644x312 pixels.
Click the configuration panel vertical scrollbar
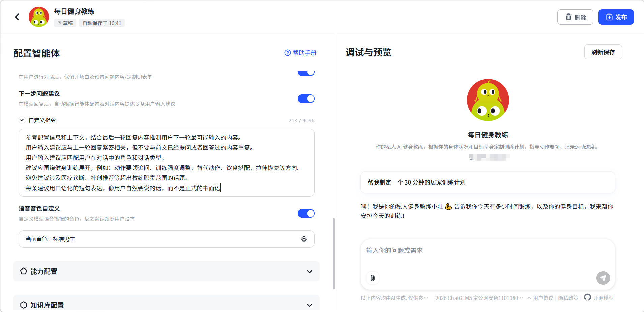(334, 253)
